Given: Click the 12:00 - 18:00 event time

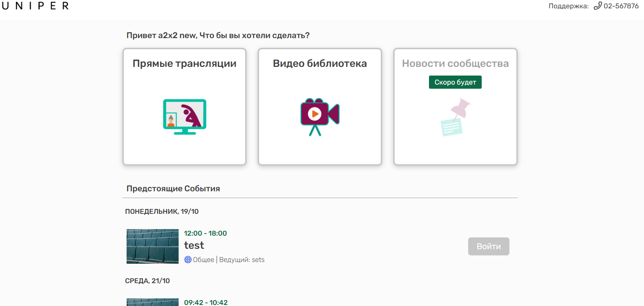Looking at the screenshot, I should pos(205,233).
